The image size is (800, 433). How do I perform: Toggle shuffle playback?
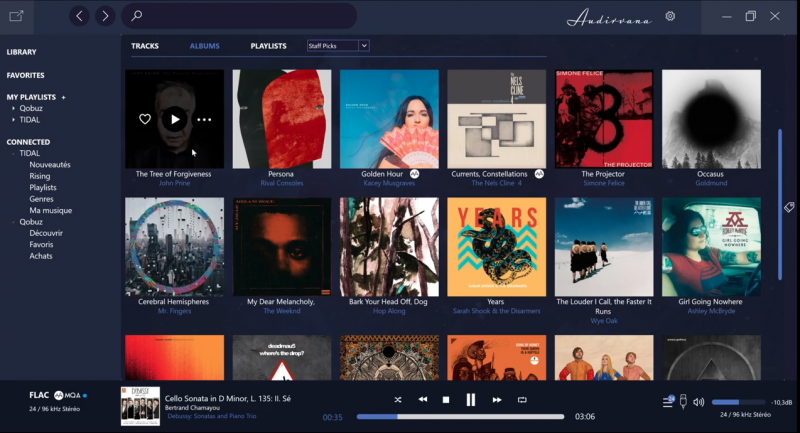(397, 400)
